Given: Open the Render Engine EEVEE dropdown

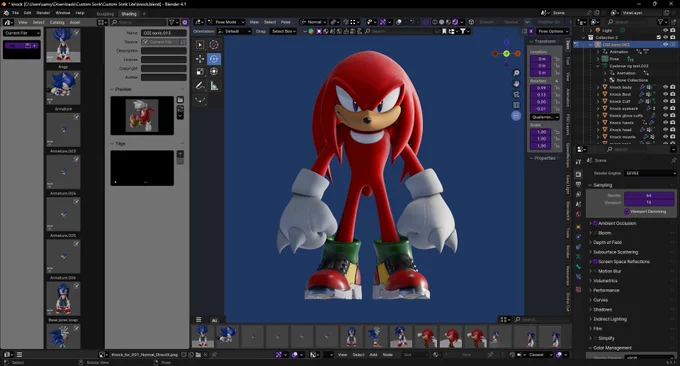Looking at the screenshot, I should point(650,173).
